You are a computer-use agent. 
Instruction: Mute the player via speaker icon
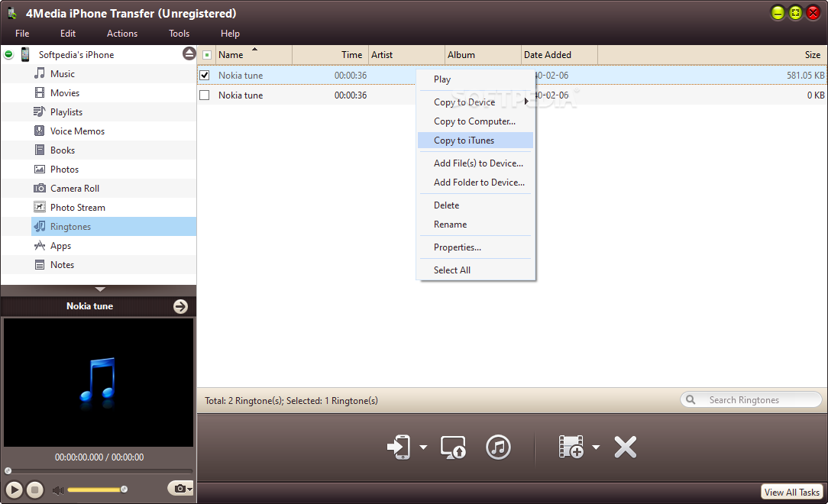pyautogui.click(x=57, y=489)
